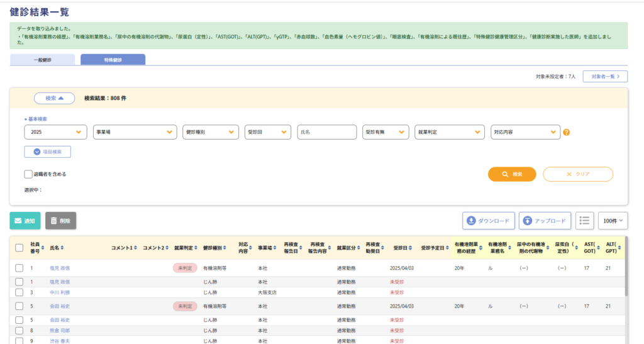Image resolution: width=644 pixels, height=344 pixels.
Task: Check the row for 熊倉 司郎
Action: pyautogui.click(x=19, y=330)
